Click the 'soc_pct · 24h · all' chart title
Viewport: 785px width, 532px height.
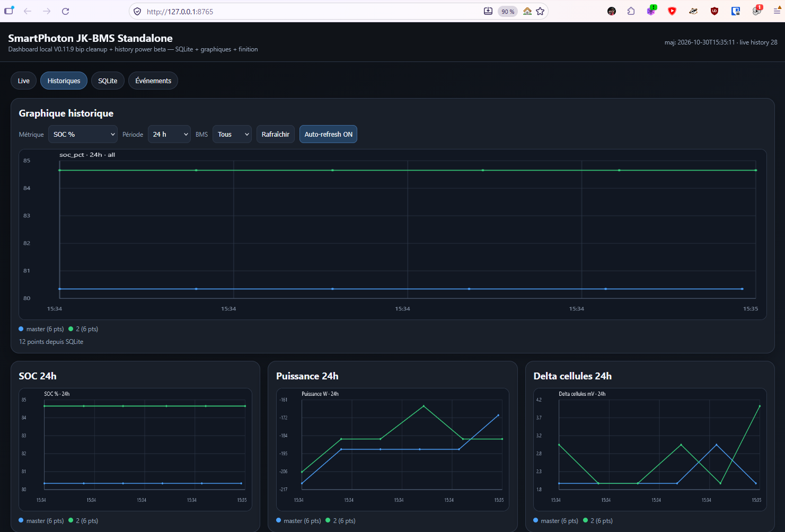click(x=87, y=155)
